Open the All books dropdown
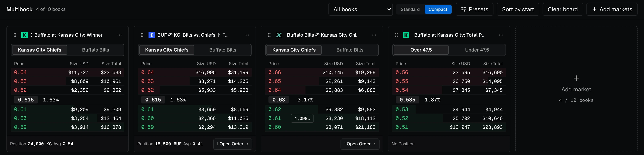644x155 pixels. (360, 9)
